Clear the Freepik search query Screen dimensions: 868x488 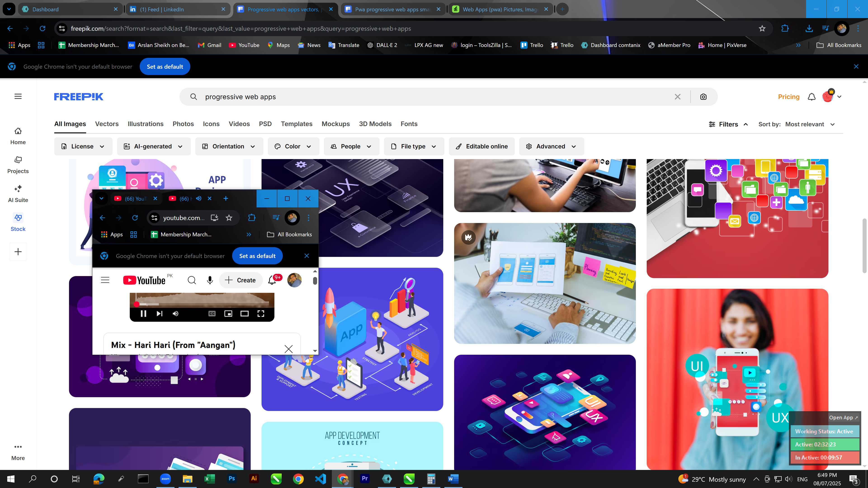point(678,97)
